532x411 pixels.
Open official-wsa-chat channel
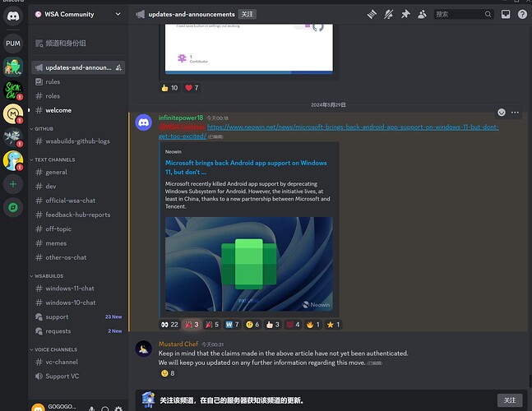78,201
